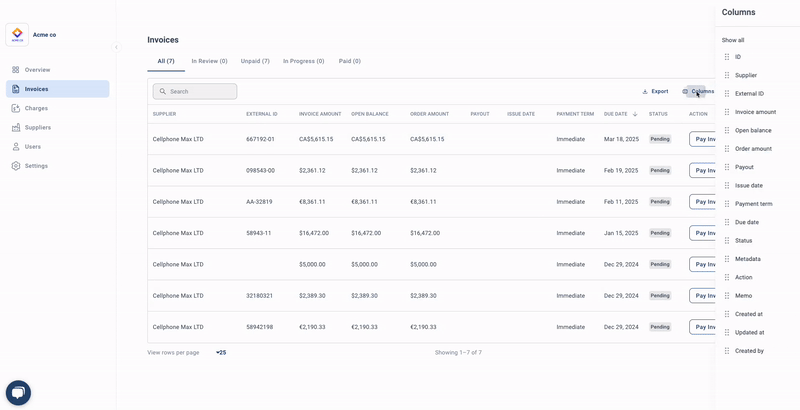Viewport: 800px width, 410px height.
Task: Click the Users icon in the sidebar
Action: tap(17, 146)
